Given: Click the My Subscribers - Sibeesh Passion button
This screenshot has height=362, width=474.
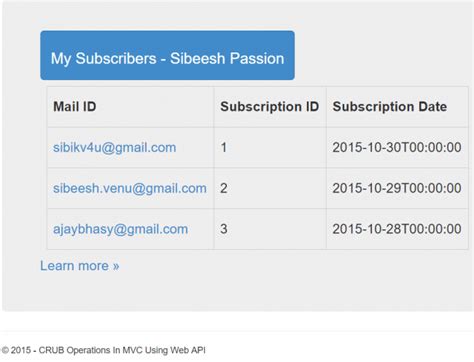Looking at the screenshot, I should coord(167,55).
